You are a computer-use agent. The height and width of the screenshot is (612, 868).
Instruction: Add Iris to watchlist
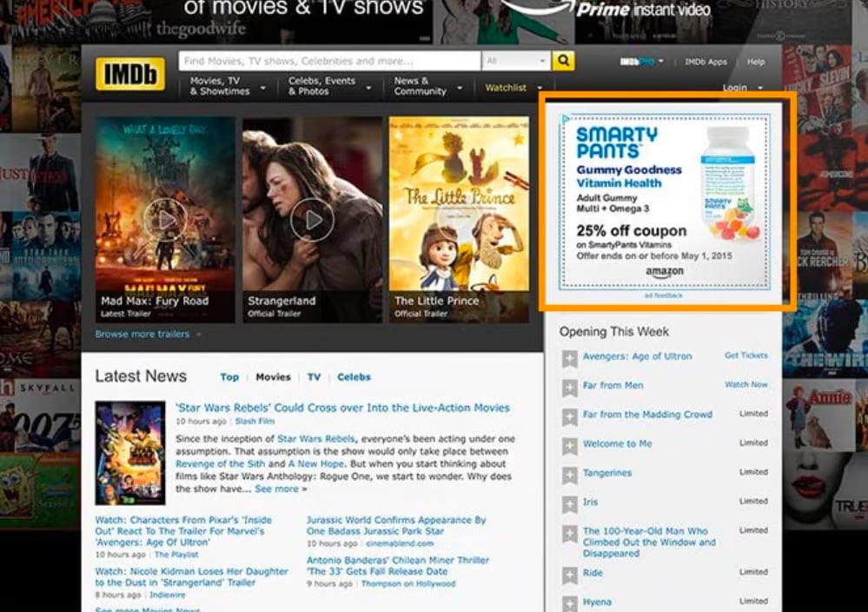pos(570,504)
